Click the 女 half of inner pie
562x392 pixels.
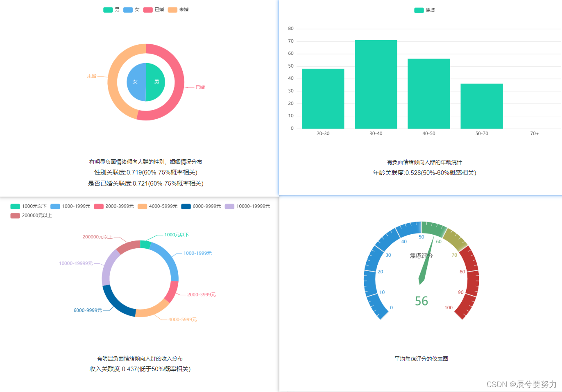[x=136, y=82]
